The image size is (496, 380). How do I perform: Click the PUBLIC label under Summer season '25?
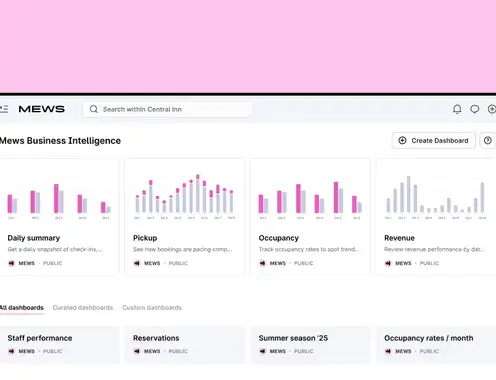pyautogui.click(x=304, y=351)
